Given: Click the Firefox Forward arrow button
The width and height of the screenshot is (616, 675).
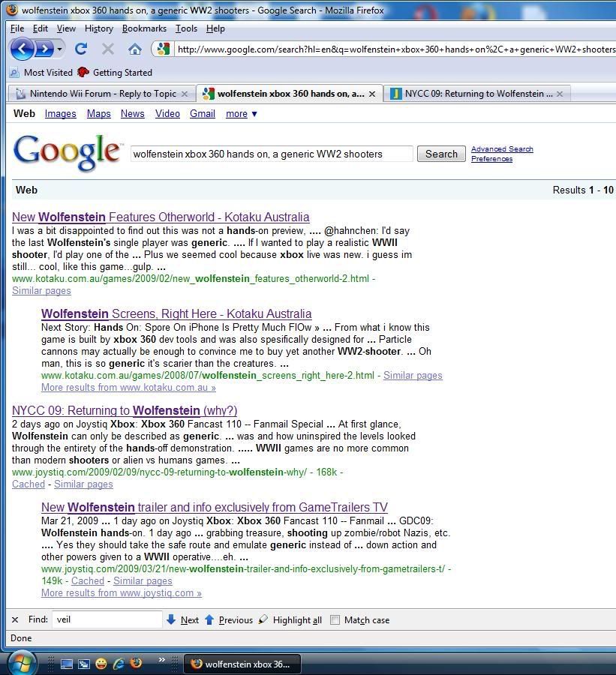Looking at the screenshot, I should point(44,49).
